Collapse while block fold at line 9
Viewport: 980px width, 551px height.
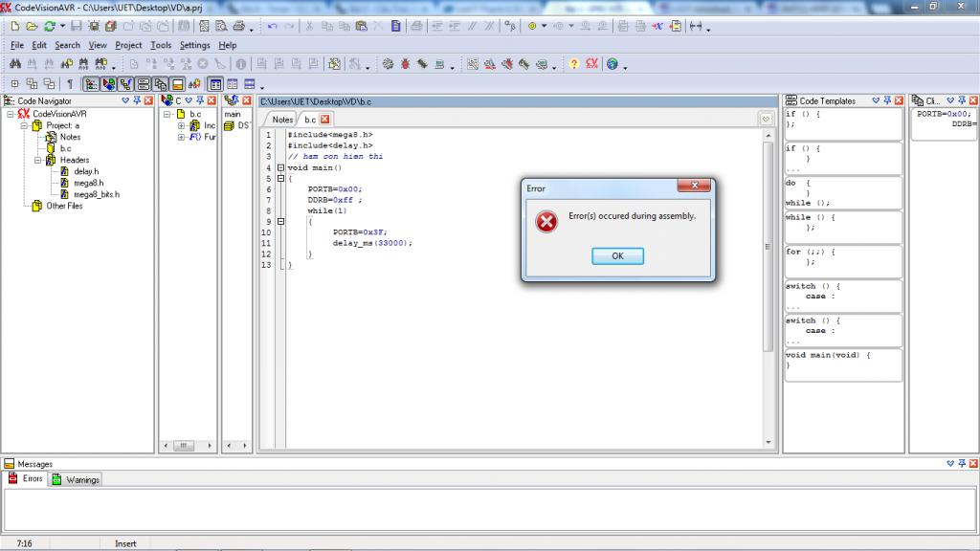tap(280, 221)
